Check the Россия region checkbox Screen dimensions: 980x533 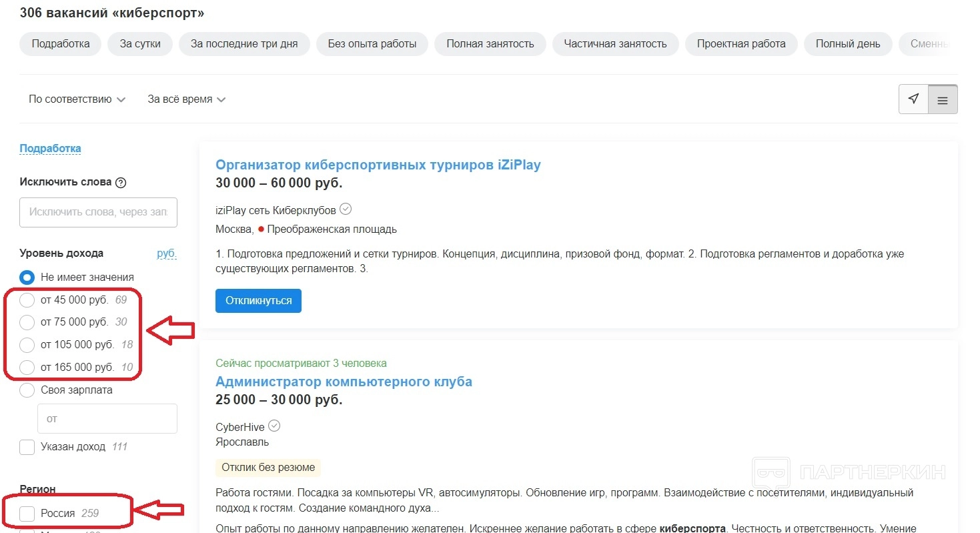[x=27, y=514]
